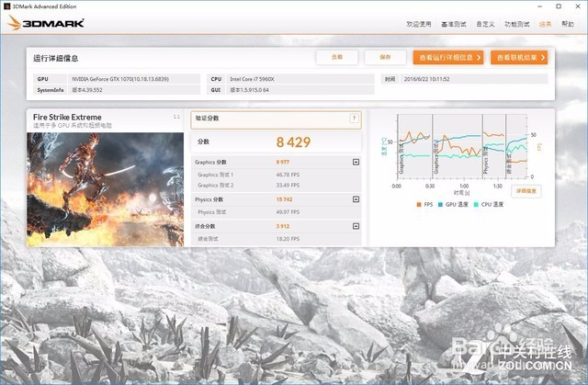Click the 详细信息 button below the chart
Screen dimensions: 588x385
pyautogui.click(x=526, y=191)
